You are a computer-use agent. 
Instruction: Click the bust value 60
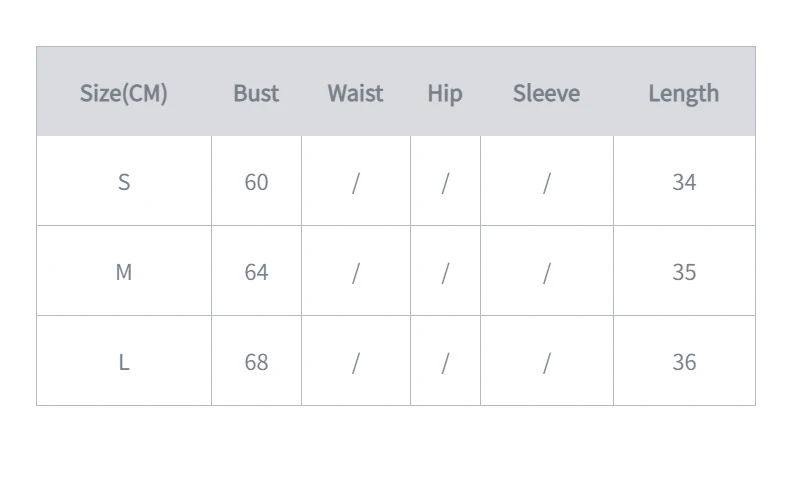point(256,182)
